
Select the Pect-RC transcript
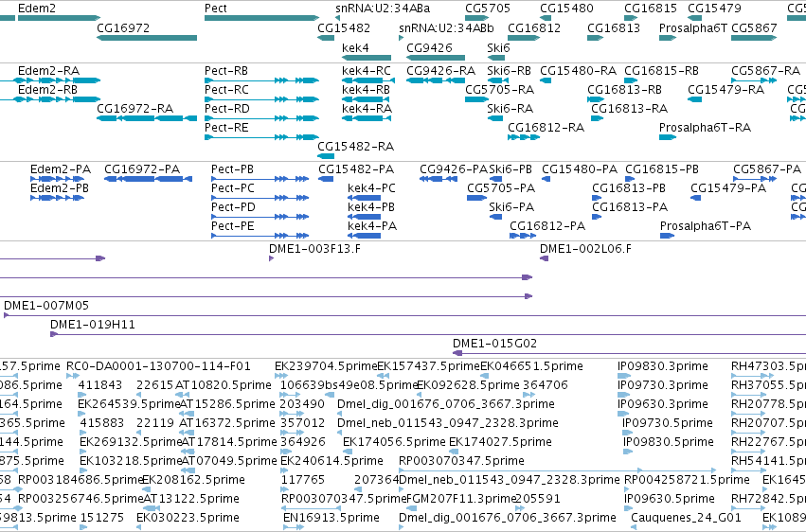click(x=262, y=99)
